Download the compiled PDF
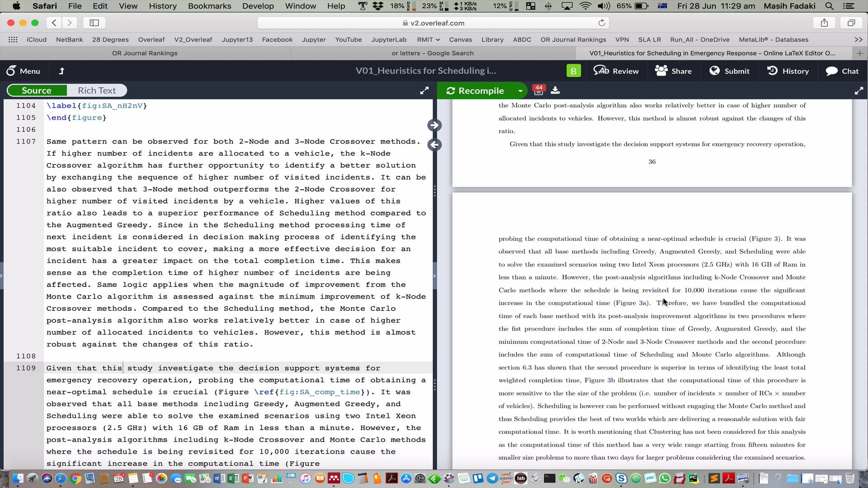 click(555, 90)
